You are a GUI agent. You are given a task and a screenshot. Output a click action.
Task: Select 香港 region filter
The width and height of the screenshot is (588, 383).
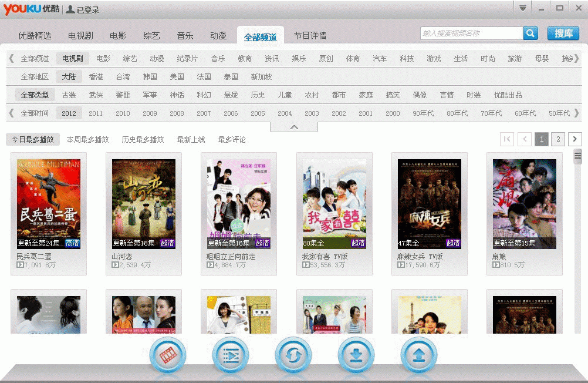pyautogui.click(x=96, y=77)
